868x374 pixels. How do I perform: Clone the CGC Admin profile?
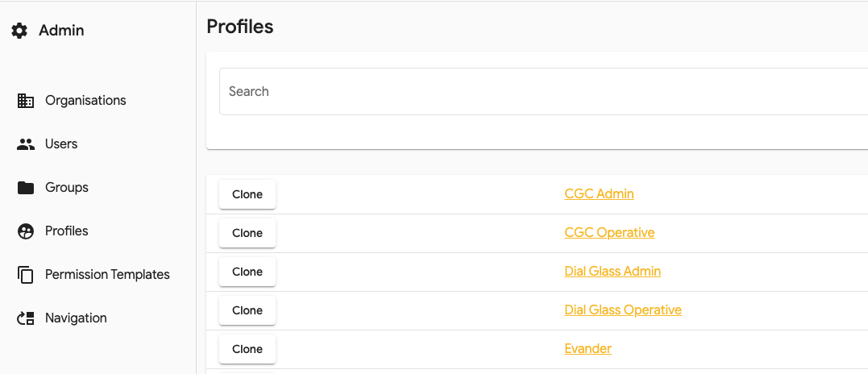247,194
